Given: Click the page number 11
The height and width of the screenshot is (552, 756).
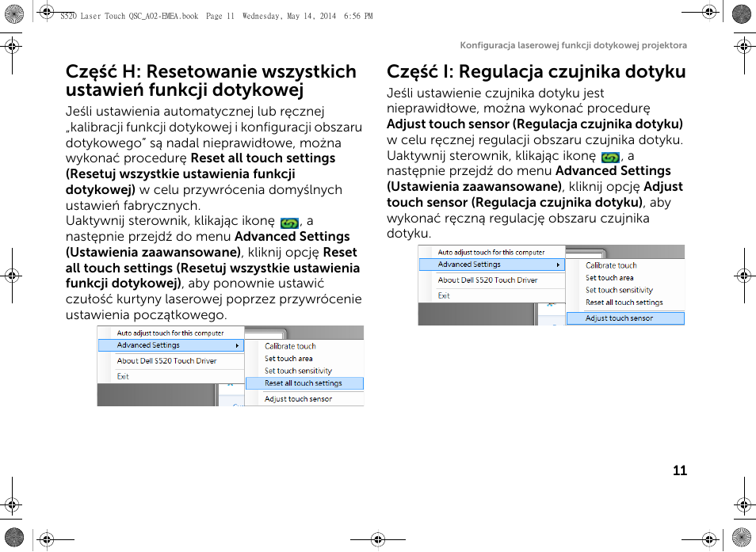Looking at the screenshot, I should (x=680, y=470).
